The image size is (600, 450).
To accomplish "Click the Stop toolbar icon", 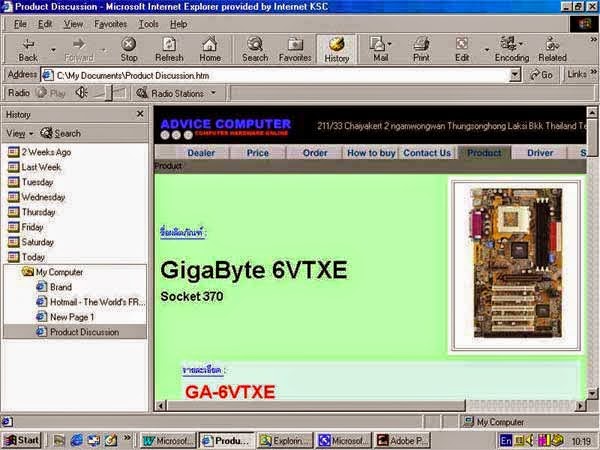I will tap(129, 50).
